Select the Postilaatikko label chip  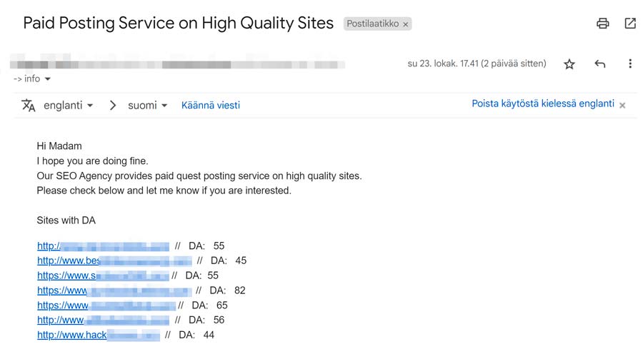point(372,24)
